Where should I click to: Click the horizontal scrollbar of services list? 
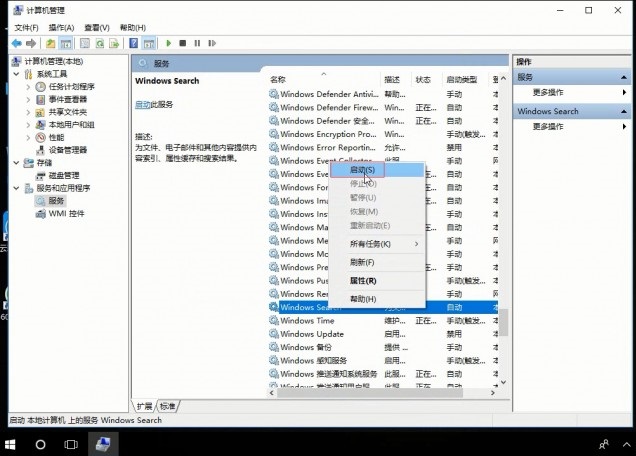(370, 393)
